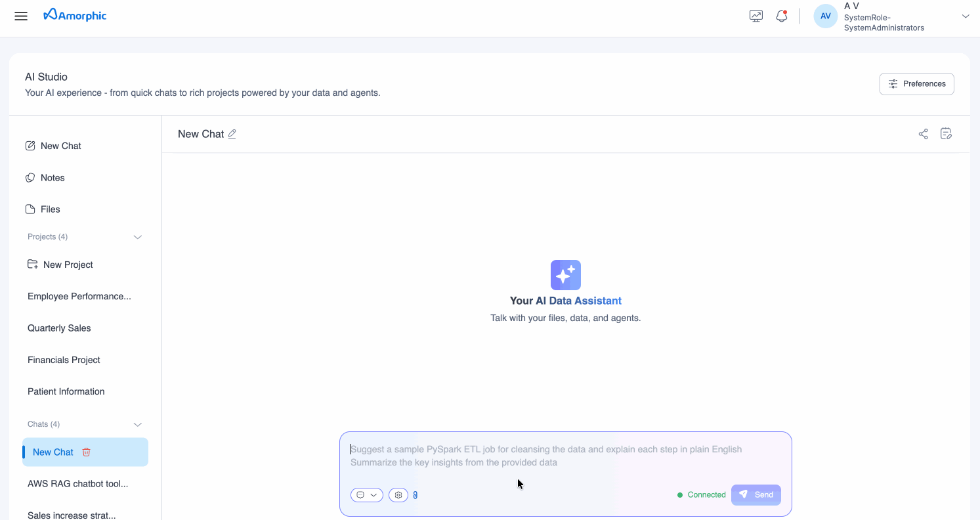Click the Amorphic logo
Image resolution: width=980 pixels, height=520 pixels.
point(74,15)
